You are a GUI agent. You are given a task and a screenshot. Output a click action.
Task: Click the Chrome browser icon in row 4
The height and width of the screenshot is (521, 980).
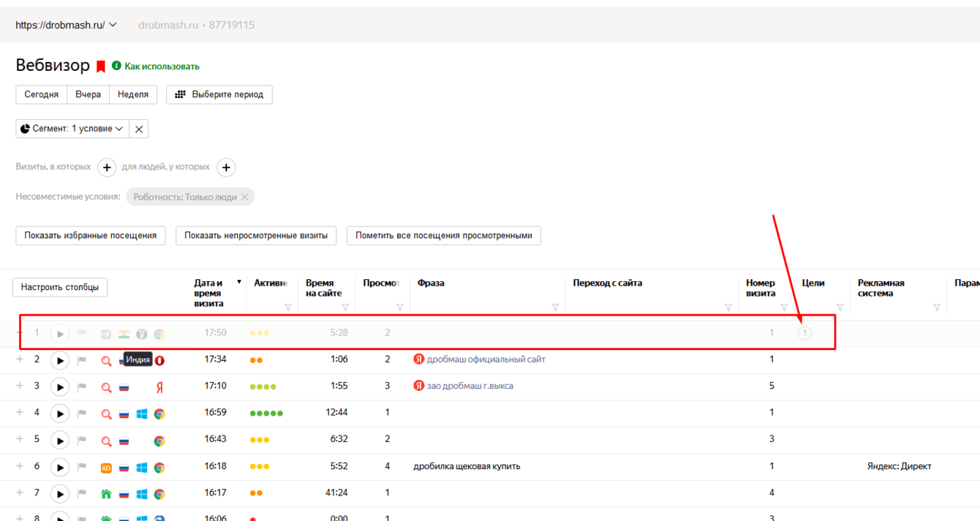click(x=159, y=414)
